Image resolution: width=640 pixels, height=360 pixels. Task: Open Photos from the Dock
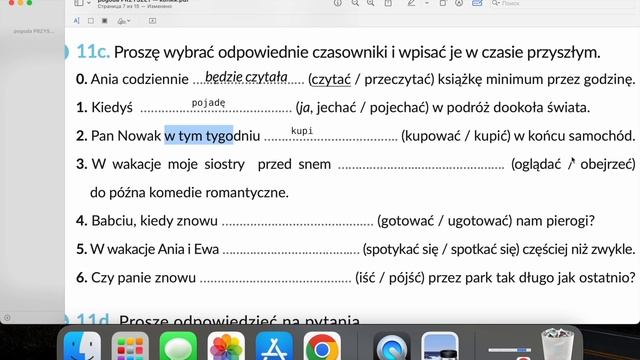226,346
